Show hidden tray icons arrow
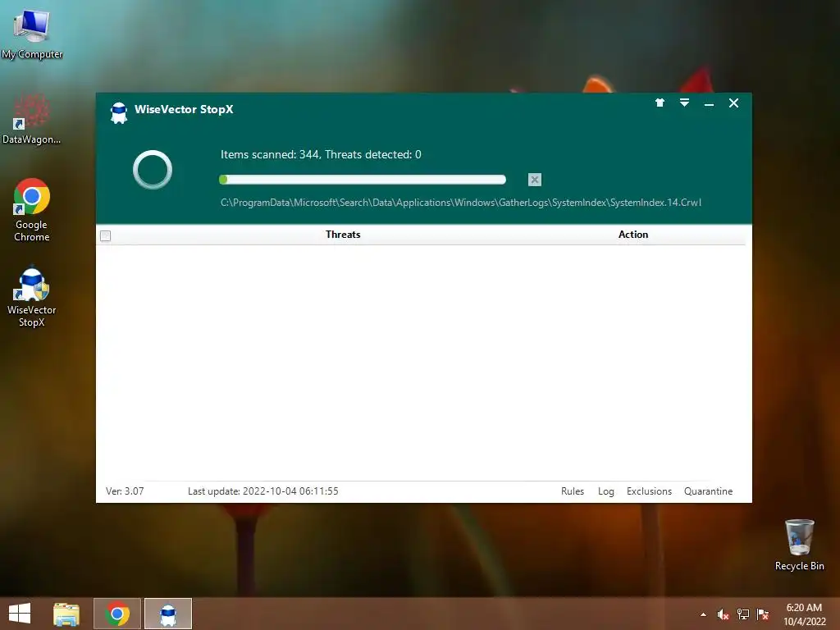Viewport: 840px width, 630px height. click(x=703, y=614)
